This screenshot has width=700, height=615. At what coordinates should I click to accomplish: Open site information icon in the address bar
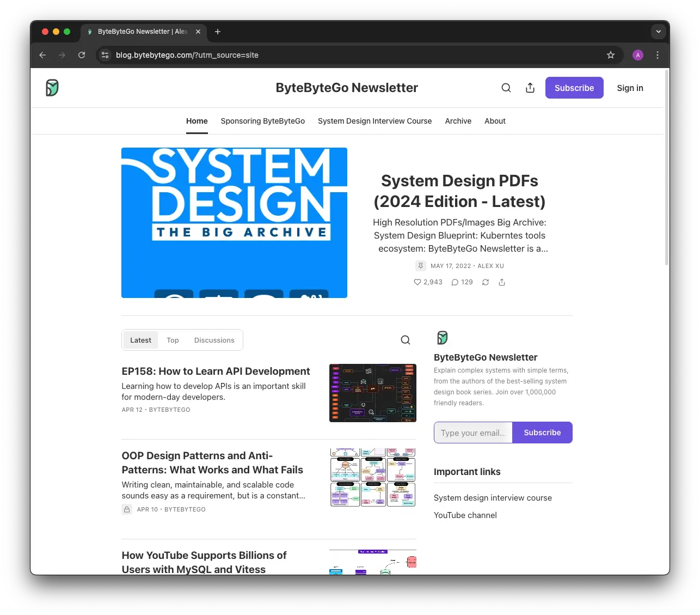click(x=106, y=55)
